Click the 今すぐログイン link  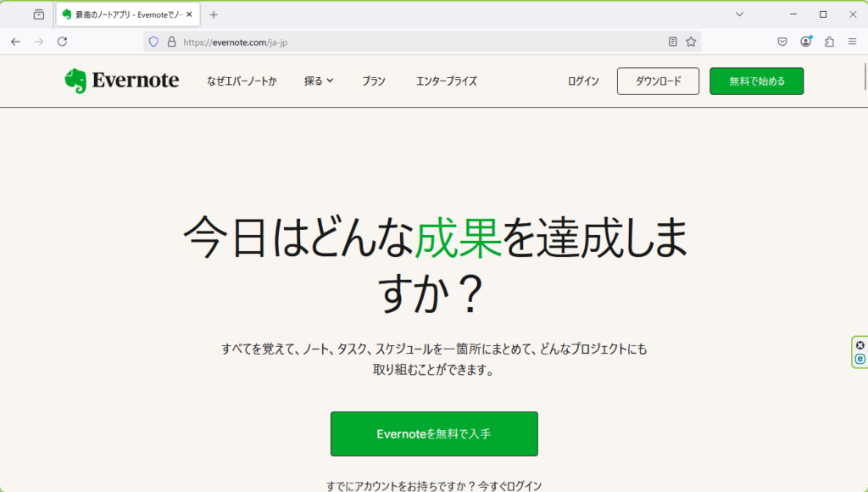(509, 486)
